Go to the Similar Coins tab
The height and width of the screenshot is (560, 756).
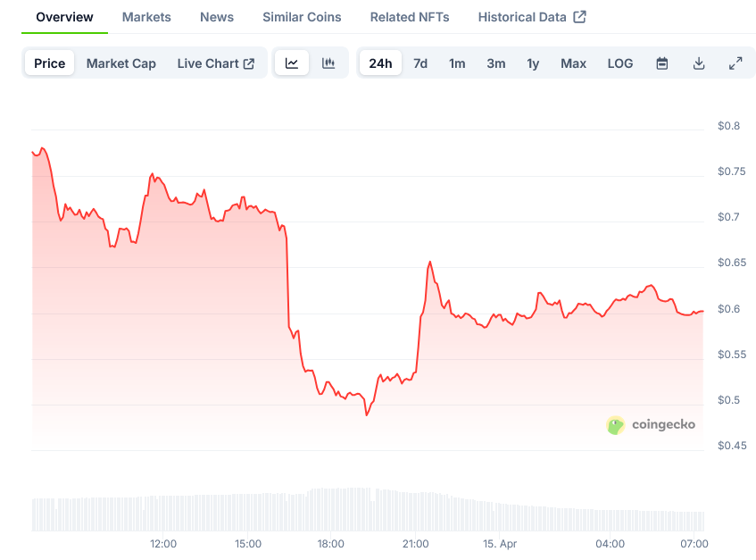(x=302, y=17)
